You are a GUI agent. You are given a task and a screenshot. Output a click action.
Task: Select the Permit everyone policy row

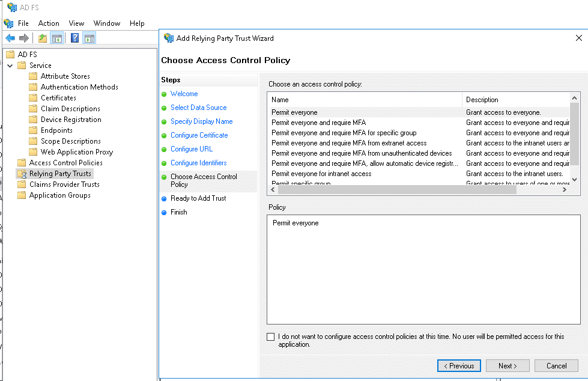419,112
